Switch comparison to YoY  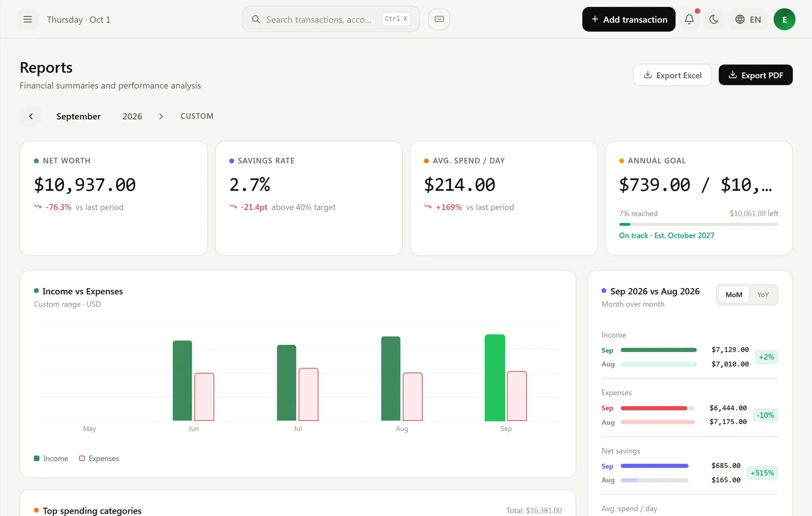point(763,295)
